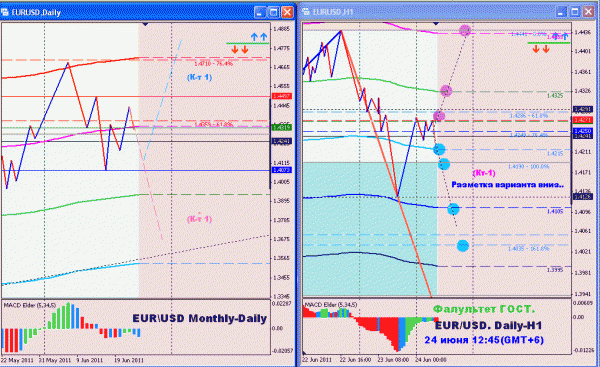Close the EURUSD,H1 chart window
This screenshot has height=367, width=600.
tap(589, 12)
